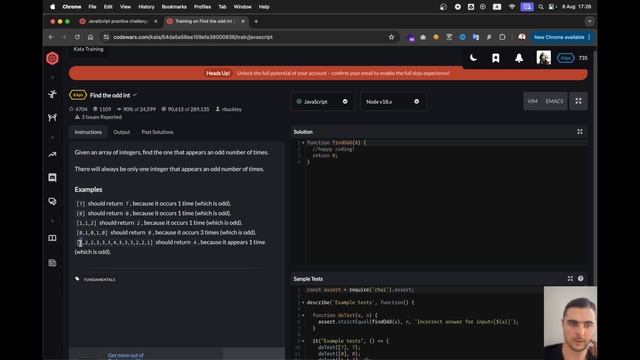640x360 pixels.
Task: Bookmark page with the star icon
Action: (391, 37)
